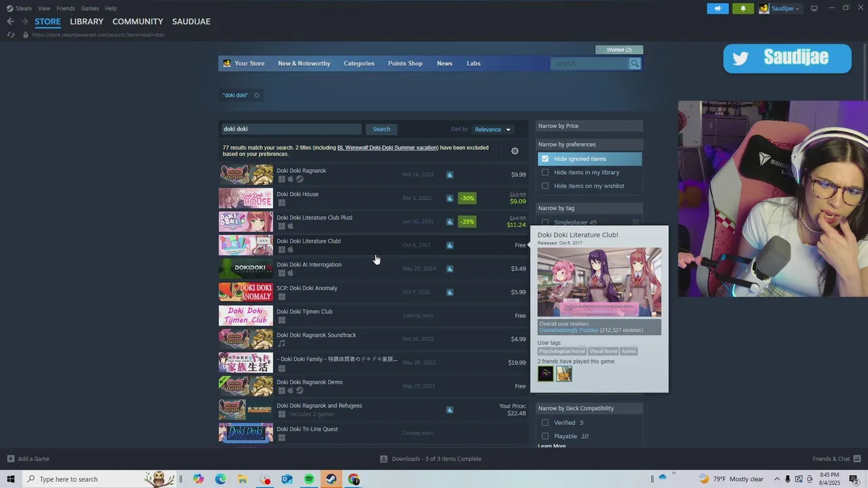
Task: Switch to the LIBRARY tab
Action: [x=87, y=22]
